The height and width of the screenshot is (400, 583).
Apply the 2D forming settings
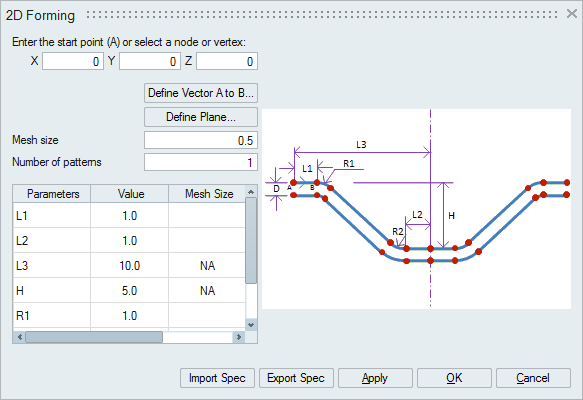coord(375,378)
